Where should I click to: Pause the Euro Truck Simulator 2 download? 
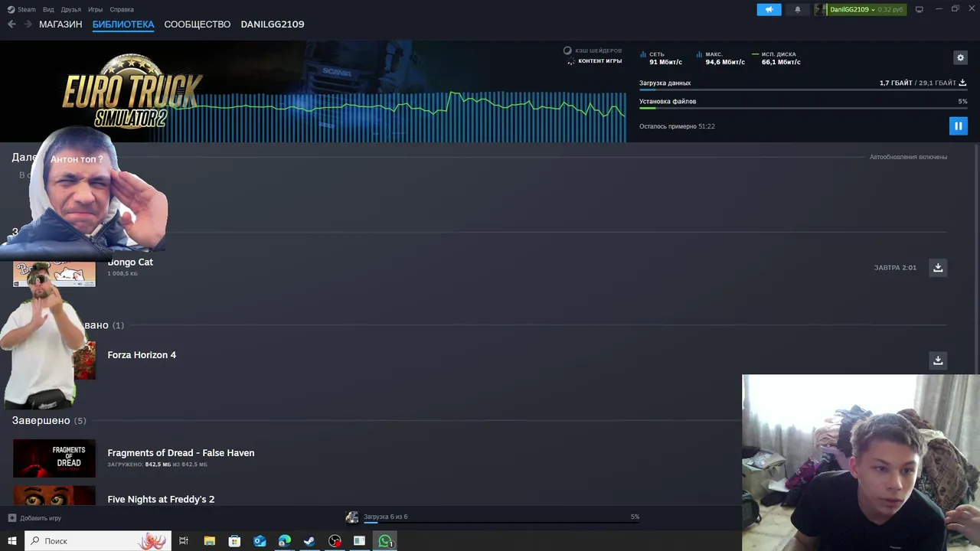(958, 126)
